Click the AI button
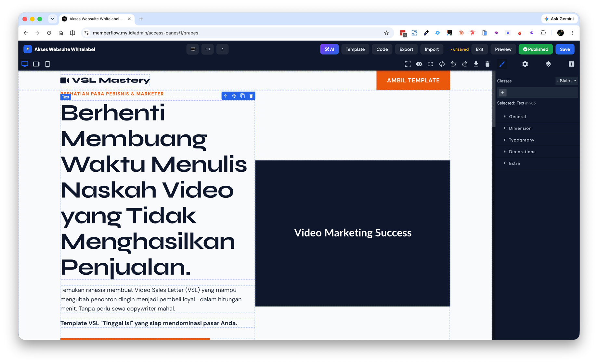The width and height of the screenshot is (598, 364). coord(329,49)
